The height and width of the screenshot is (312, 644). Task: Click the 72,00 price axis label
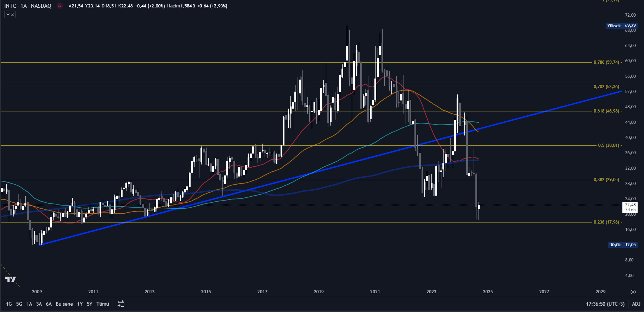[x=630, y=15]
